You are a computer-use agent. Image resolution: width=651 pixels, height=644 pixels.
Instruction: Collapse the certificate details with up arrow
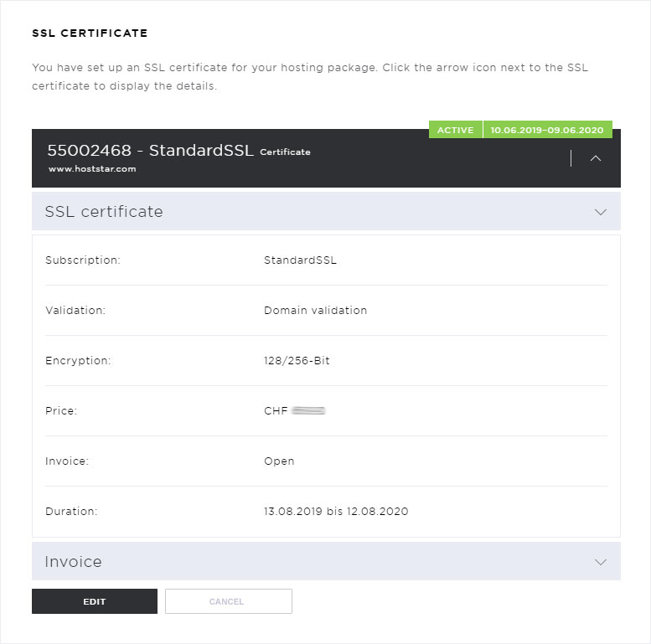coord(596,158)
